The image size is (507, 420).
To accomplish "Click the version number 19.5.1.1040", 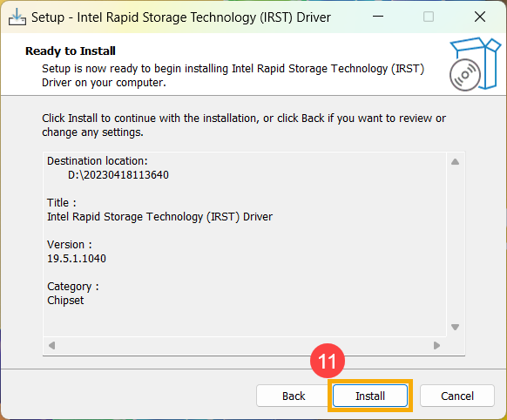I will 77,258.
